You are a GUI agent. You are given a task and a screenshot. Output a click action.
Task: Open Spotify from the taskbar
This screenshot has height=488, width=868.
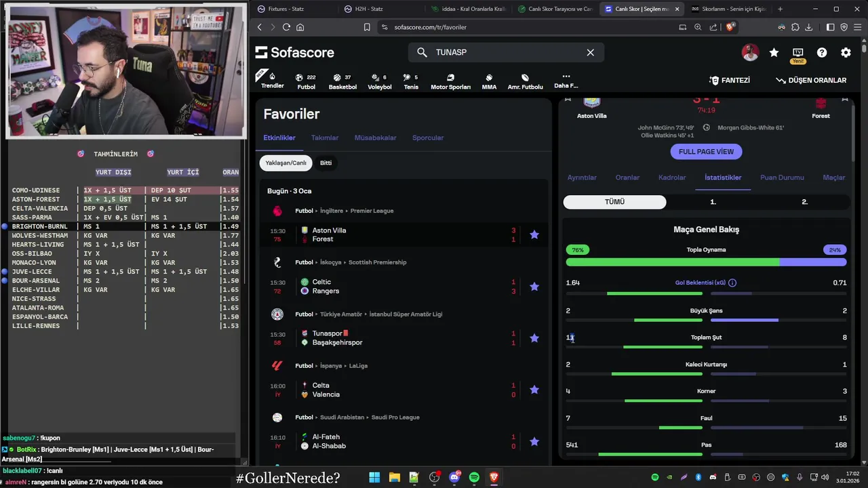(x=474, y=477)
